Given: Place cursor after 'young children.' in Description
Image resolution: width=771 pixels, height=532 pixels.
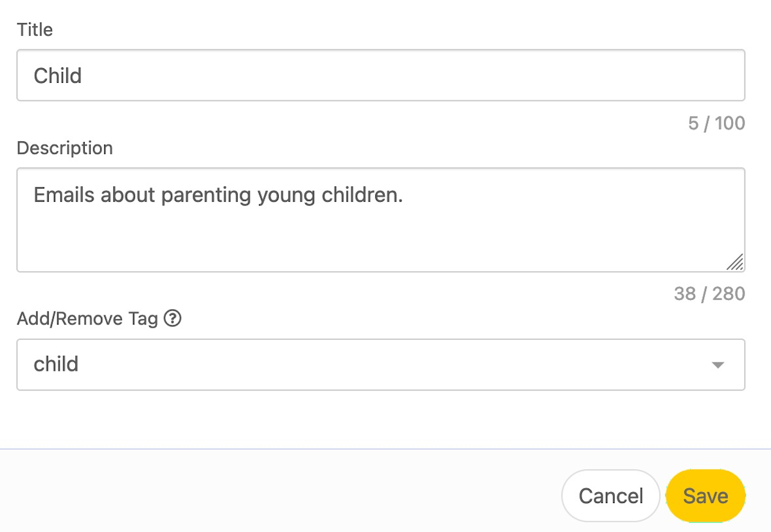Looking at the screenshot, I should coord(403,195).
